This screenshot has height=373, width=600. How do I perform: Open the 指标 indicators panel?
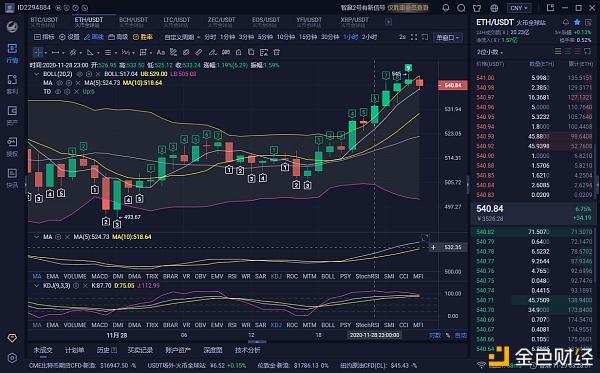[x=44, y=37]
